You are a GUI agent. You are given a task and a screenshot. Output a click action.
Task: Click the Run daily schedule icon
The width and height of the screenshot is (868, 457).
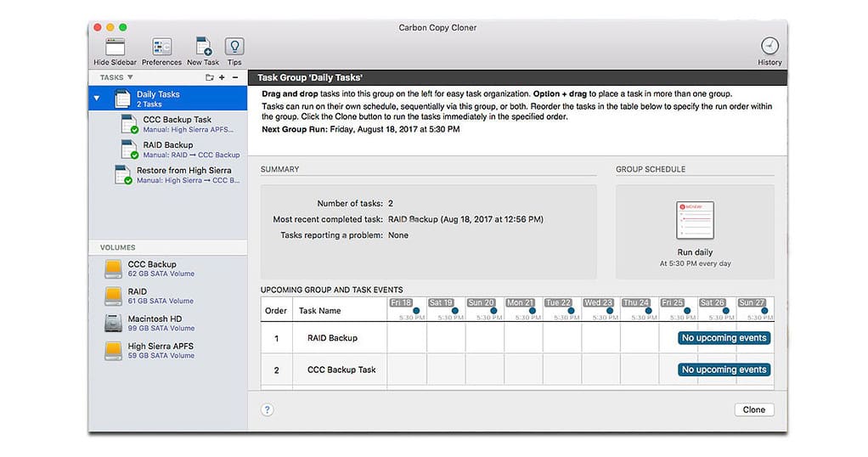695,220
